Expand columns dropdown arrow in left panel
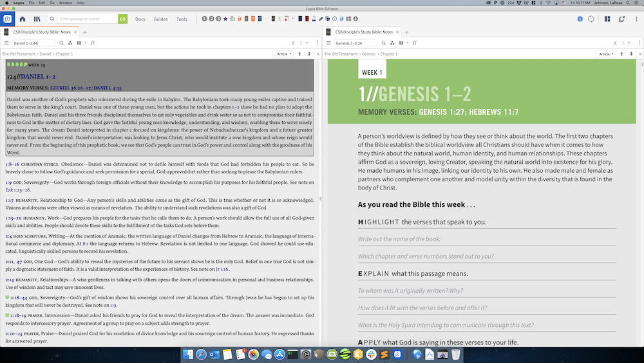644x363 pixels. pos(85,43)
